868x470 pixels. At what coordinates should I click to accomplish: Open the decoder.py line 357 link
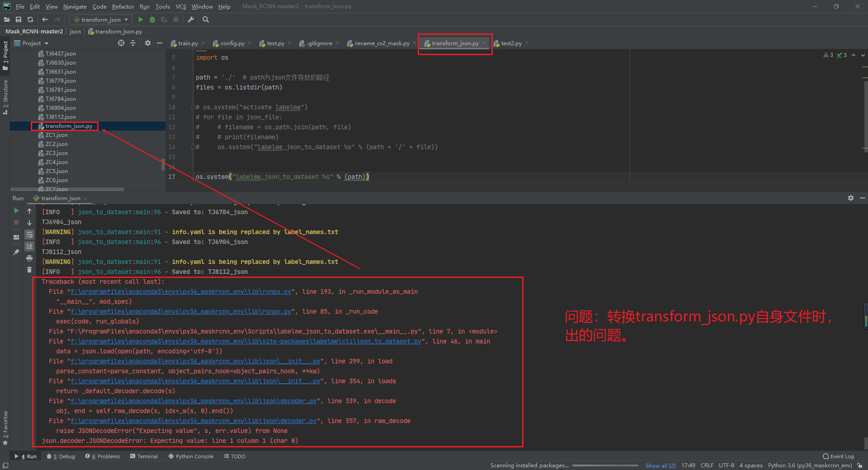click(x=193, y=421)
